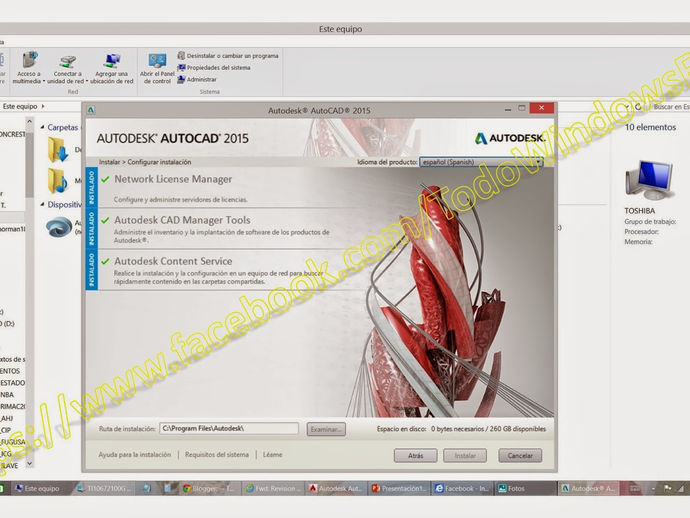Click Agregar una ubicación de red icon
Image resolution: width=690 pixels, height=518 pixels.
112,60
